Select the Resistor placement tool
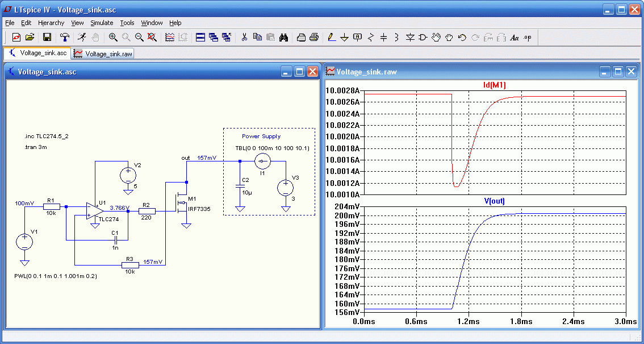The width and height of the screenshot is (644, 344). point(371,38)
